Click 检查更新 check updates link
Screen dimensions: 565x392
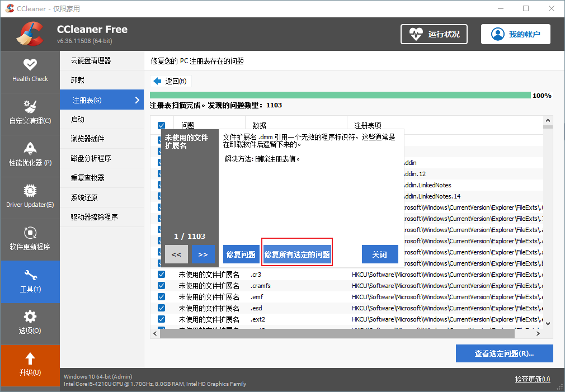point(532,379)
